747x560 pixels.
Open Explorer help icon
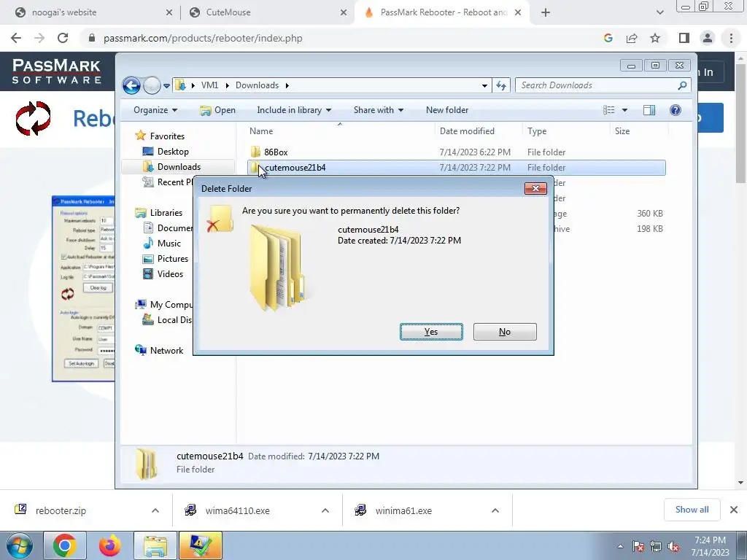point(675,110)
